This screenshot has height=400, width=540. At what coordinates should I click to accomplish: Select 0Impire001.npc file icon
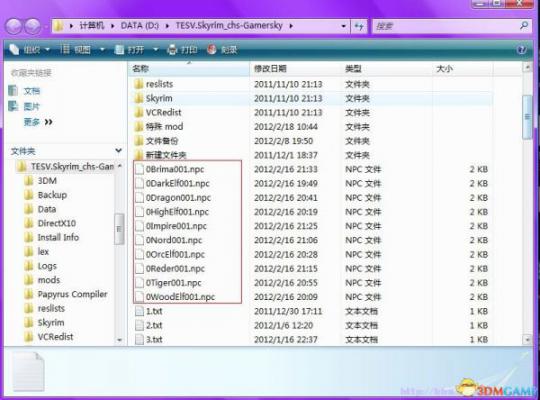tap(139, 226)
